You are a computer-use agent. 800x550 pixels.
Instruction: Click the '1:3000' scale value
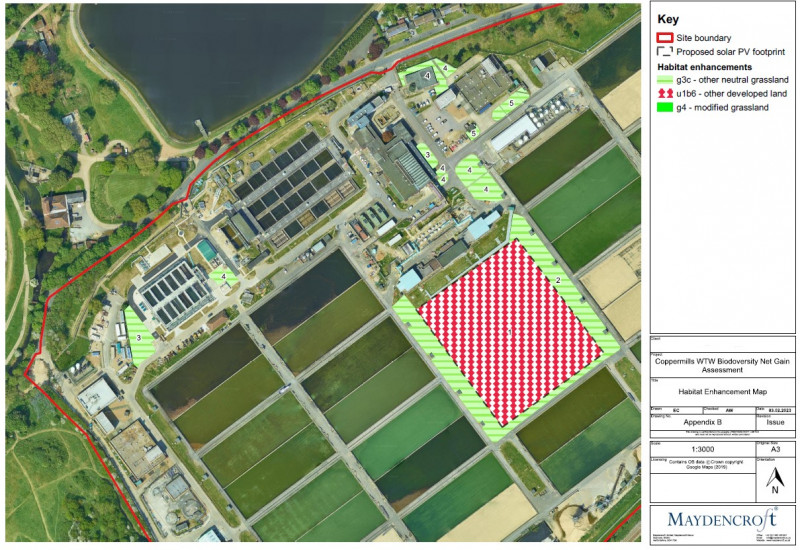(x=703, y=449)
